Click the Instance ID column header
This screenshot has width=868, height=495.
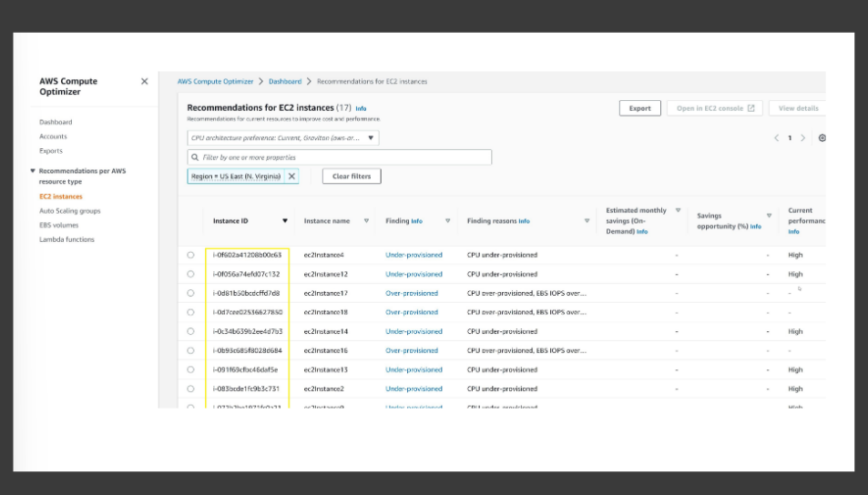230,221
